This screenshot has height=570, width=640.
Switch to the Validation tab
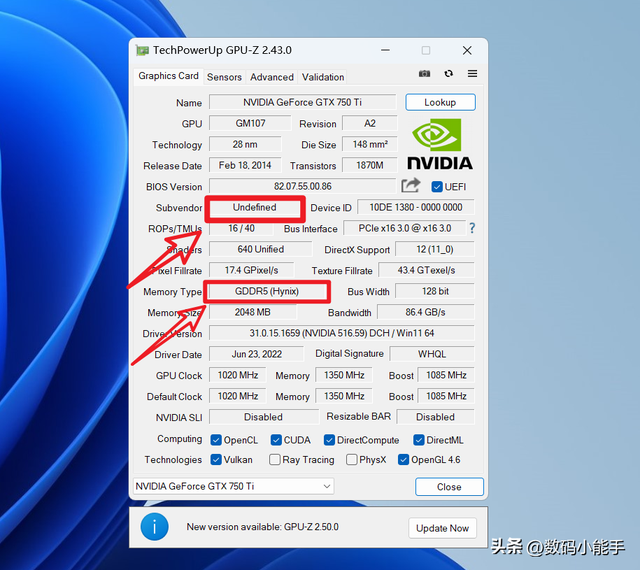pyautogui.click(x=323, y=77)
